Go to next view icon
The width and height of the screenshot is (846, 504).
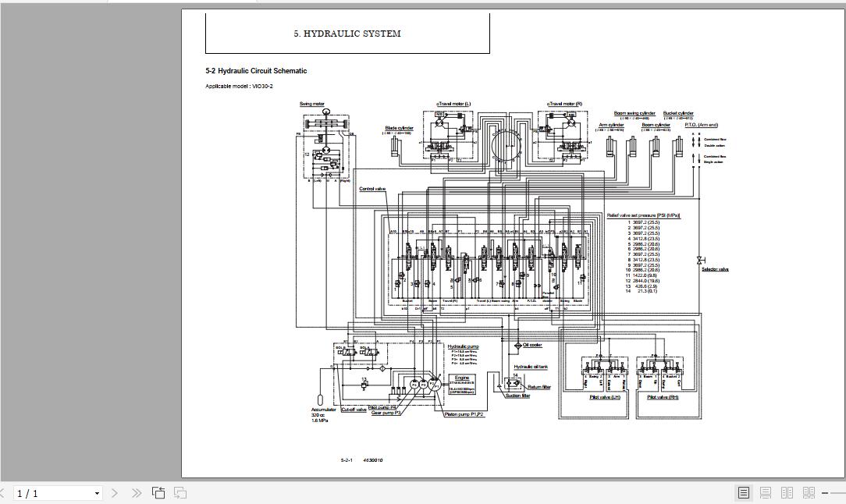[x=180, y=493]
